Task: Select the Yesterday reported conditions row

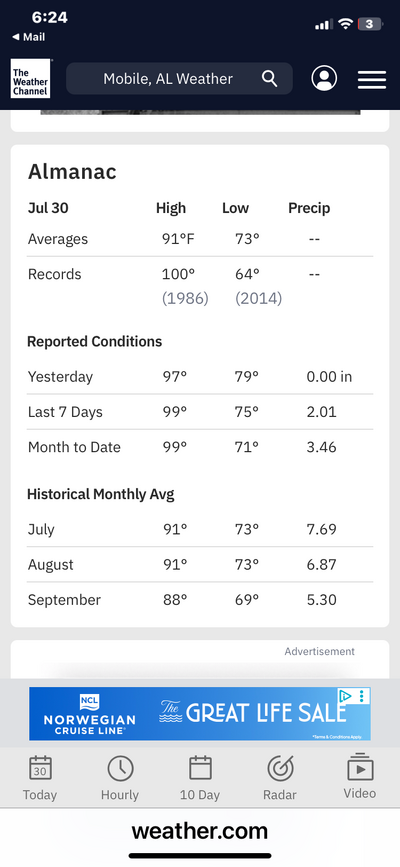Action: click(200, 377)
